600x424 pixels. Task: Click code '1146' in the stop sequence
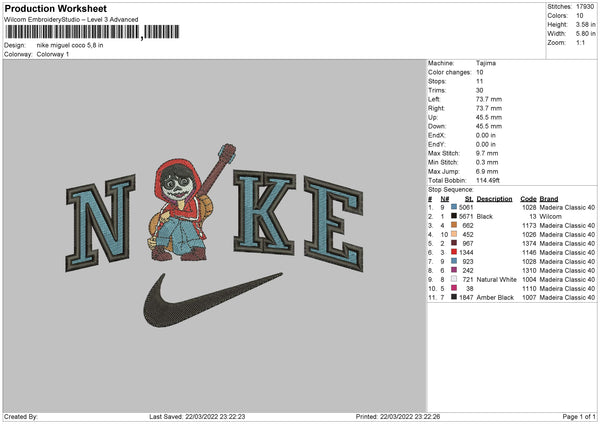pos(529,252)
